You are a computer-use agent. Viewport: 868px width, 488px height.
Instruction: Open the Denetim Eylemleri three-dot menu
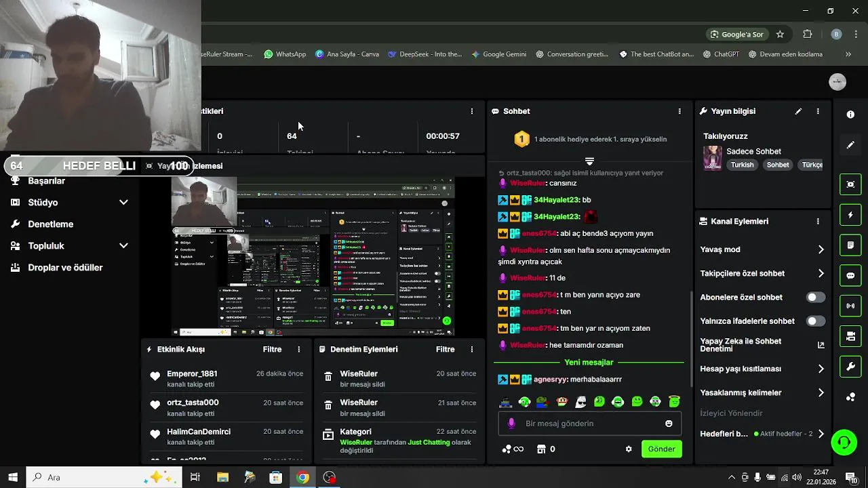pos(472,350)
